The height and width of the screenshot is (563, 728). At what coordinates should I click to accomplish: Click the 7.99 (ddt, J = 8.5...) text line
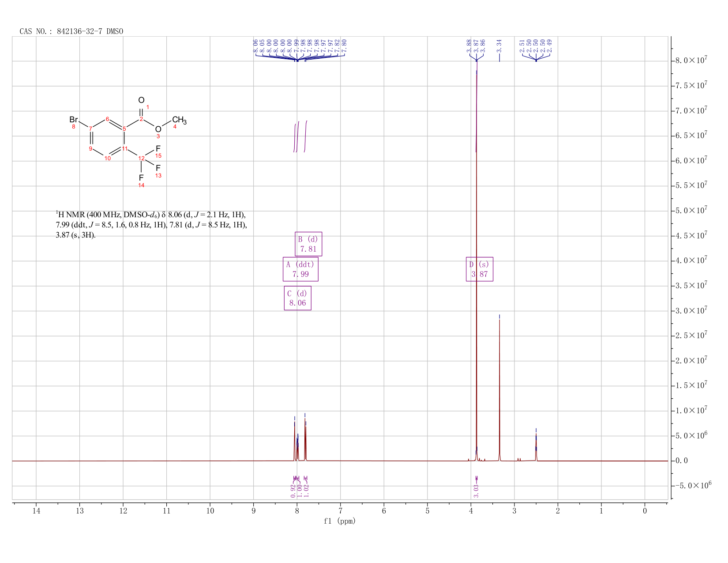[151, 225]
